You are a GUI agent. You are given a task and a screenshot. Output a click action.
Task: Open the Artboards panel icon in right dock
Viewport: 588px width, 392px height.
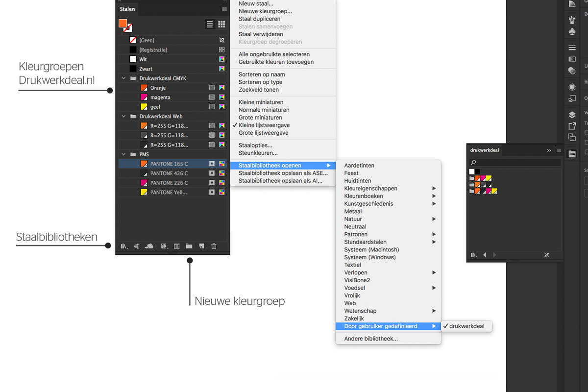click(572, 137)
